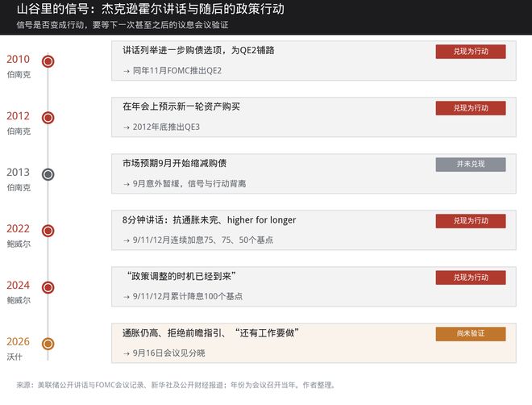Image resolution: width=532 pixels, height=405 pixels.
Task: Click the text 9/11/12月连续加息75、75、50个基点
Action: 203,240
